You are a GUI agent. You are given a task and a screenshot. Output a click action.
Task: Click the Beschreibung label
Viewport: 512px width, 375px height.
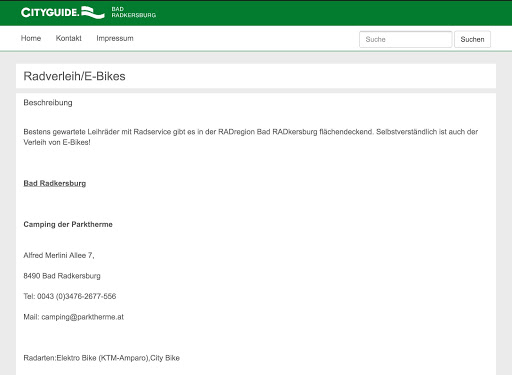click(x=48, y=103)
